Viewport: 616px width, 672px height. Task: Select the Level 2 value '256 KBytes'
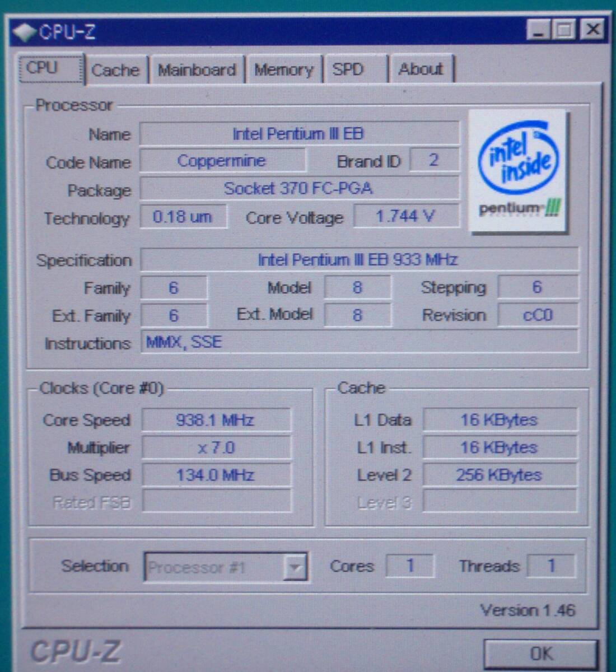pos(500,474)
